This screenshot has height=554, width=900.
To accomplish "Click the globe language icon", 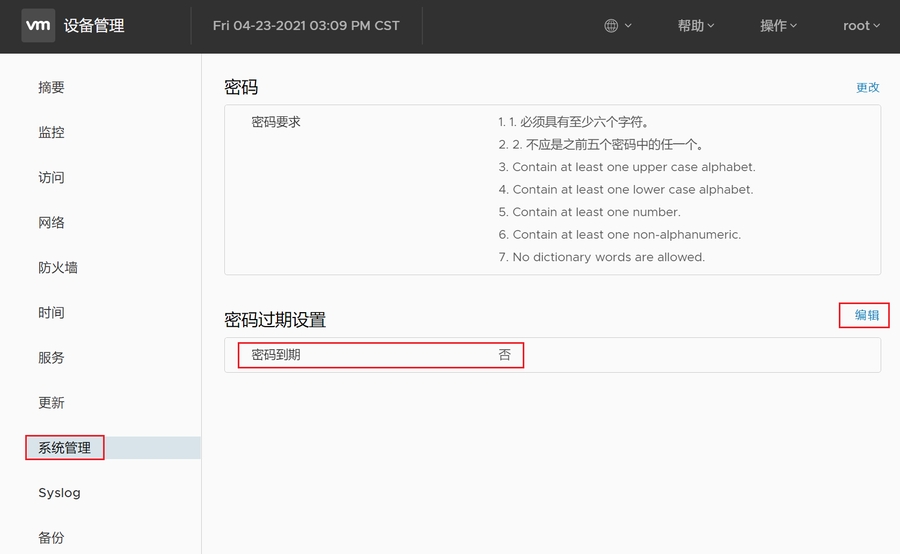I will click(x=612, y=26).
